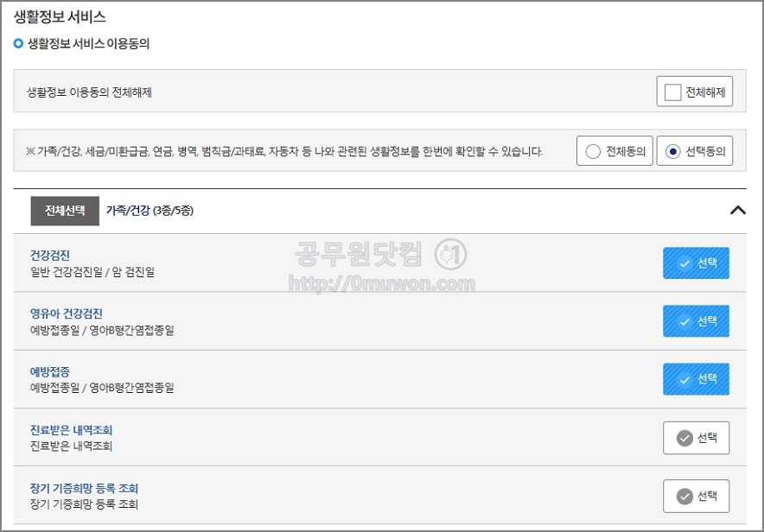Click the description text under 영유아 건강검진
The height and width of the screenshot is (532, 764).
coord(102,330)
